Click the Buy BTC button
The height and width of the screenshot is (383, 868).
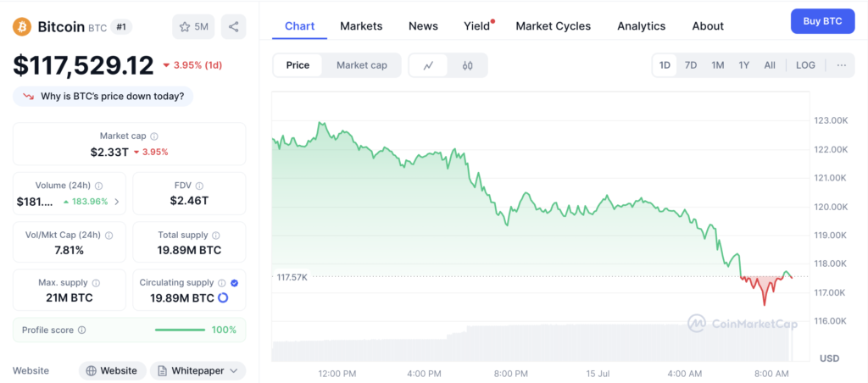[x=821, y=21]
